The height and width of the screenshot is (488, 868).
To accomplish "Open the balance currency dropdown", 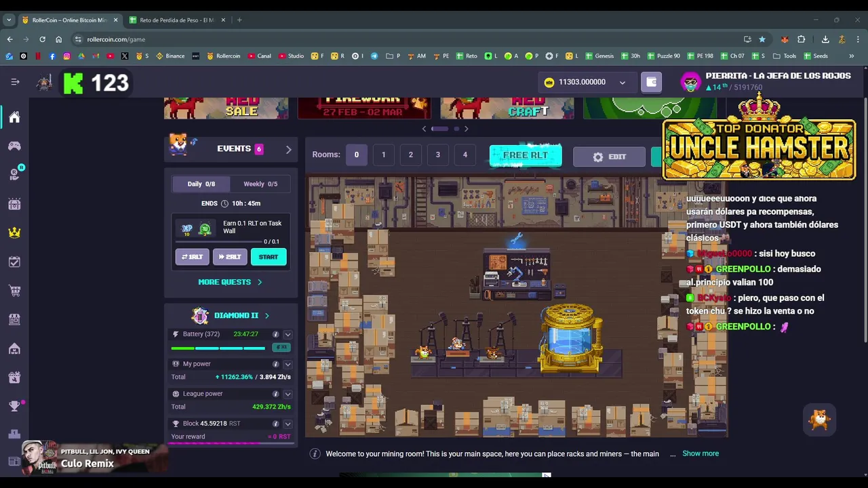I will [622, 83].
